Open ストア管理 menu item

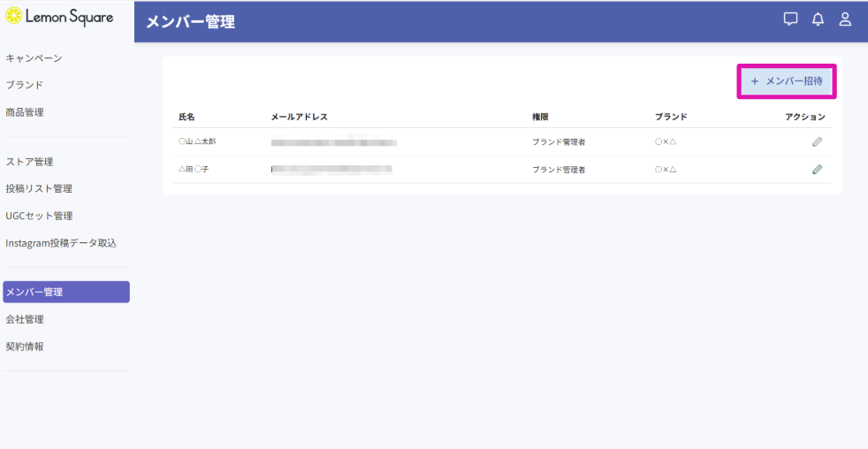(30, 162)
